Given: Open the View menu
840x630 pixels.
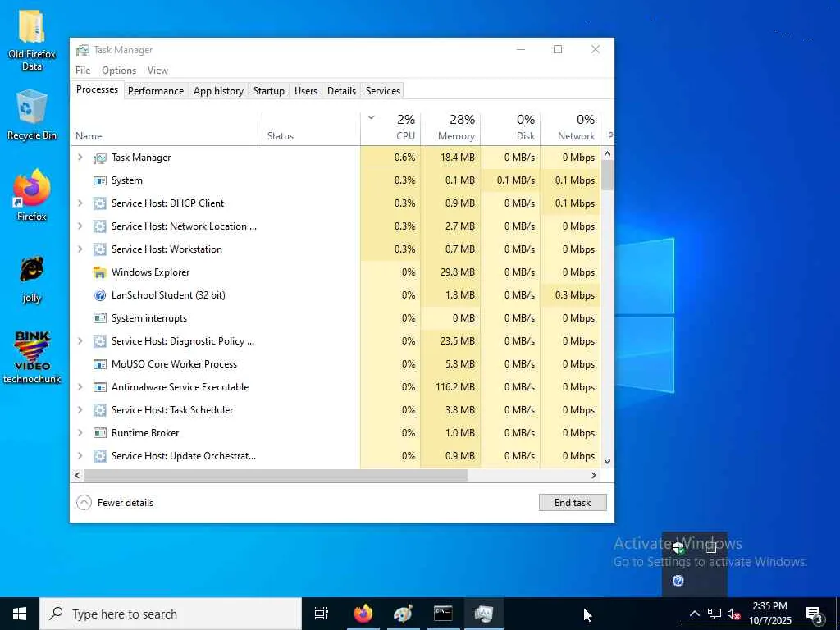Looking at the screenshot, I should [157, 71].
